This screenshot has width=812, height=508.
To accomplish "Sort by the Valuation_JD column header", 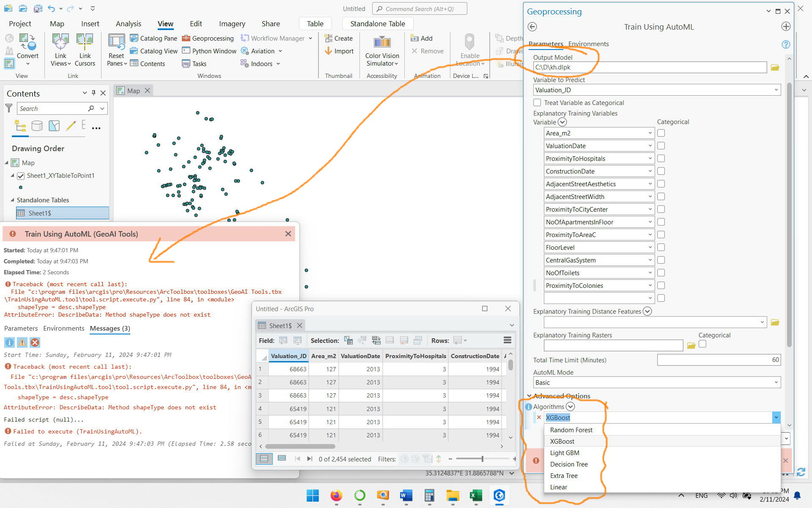I will click(288, 356).
